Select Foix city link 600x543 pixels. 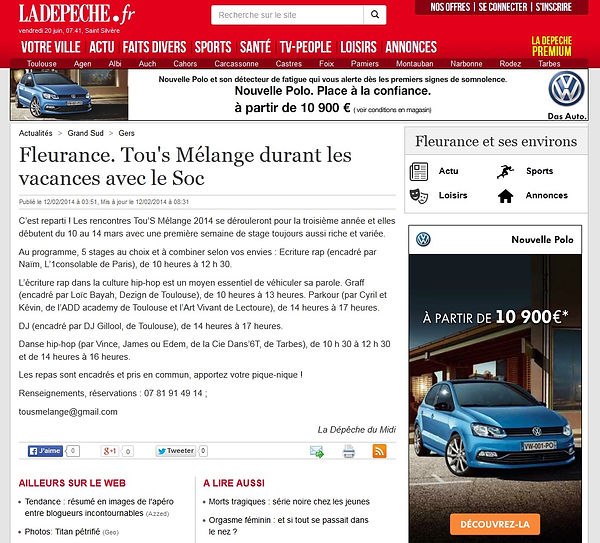click(x=326, y=64)
